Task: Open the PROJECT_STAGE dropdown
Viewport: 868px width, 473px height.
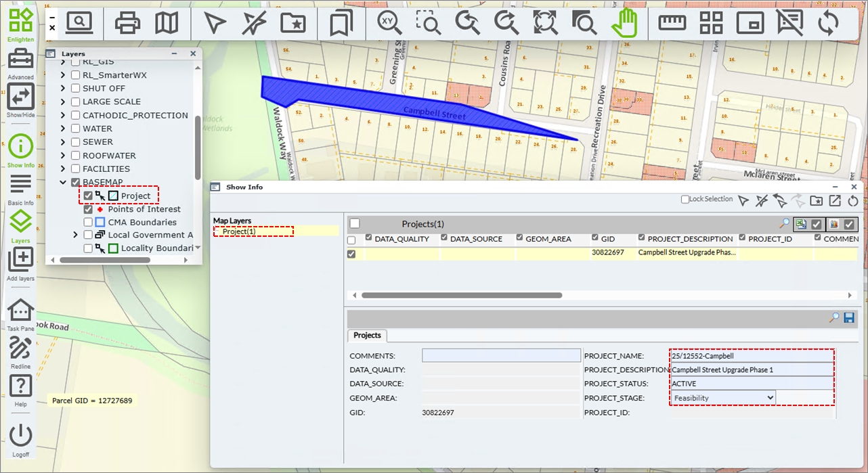Action: point(722,398)
